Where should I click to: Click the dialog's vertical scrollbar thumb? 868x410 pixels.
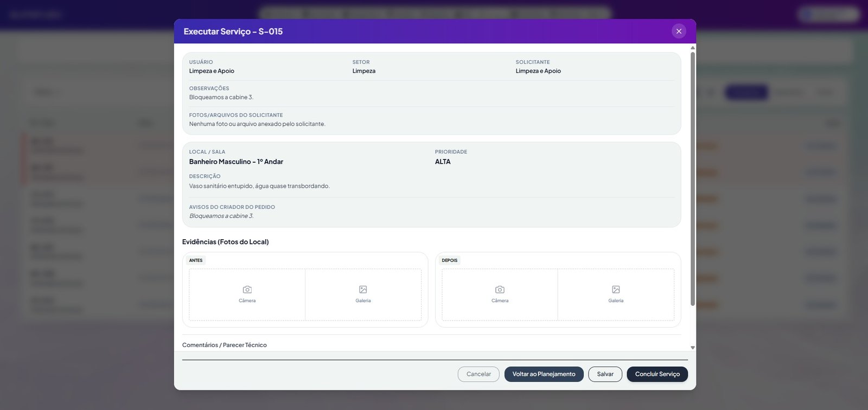tap(693, 179)
